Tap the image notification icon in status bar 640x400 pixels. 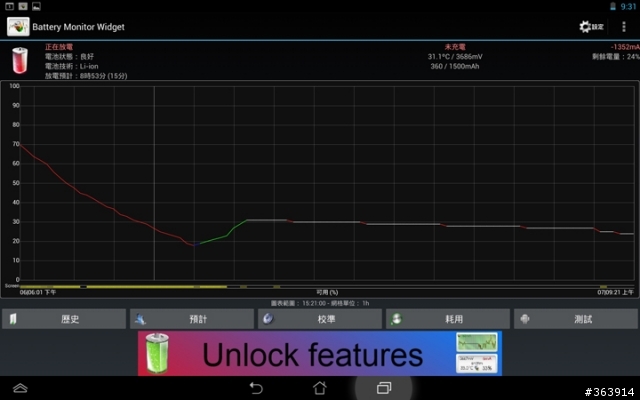click(36, 6)
